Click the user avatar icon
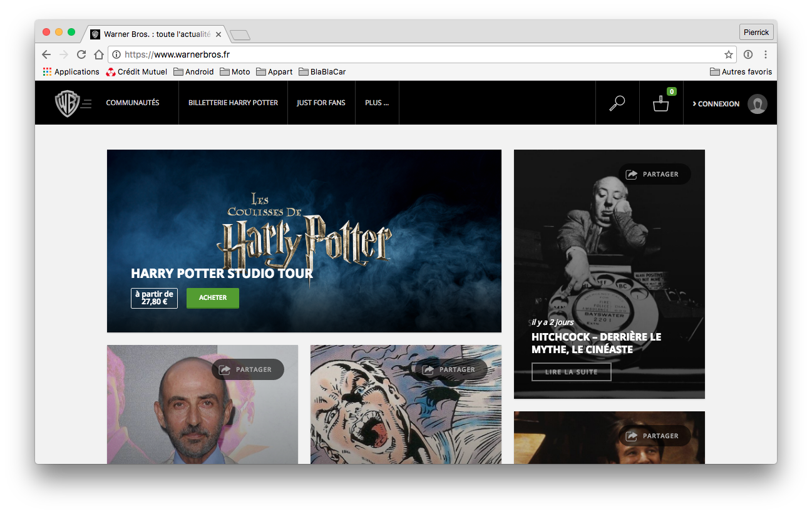The height and width of the screenshot is (514, 812). [x=758, y=104]
